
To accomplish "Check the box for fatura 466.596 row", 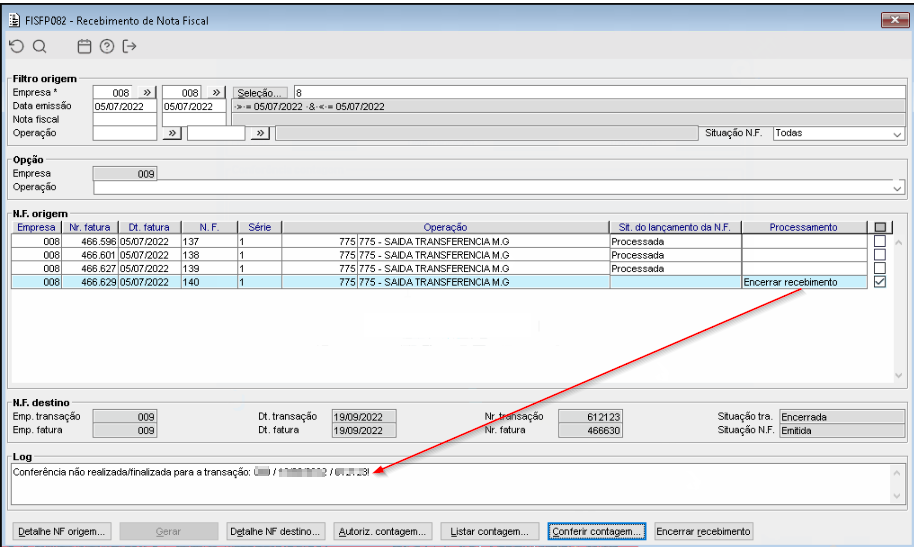I will pos(880,241).
